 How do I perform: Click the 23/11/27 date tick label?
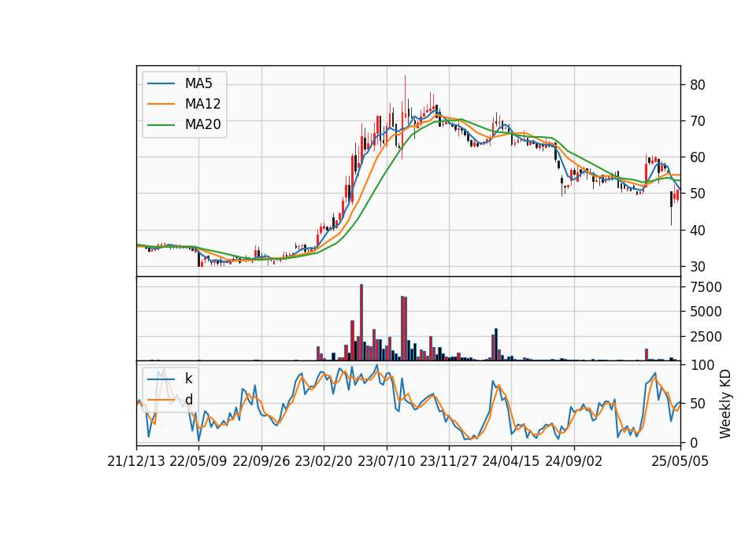[448, 462]
